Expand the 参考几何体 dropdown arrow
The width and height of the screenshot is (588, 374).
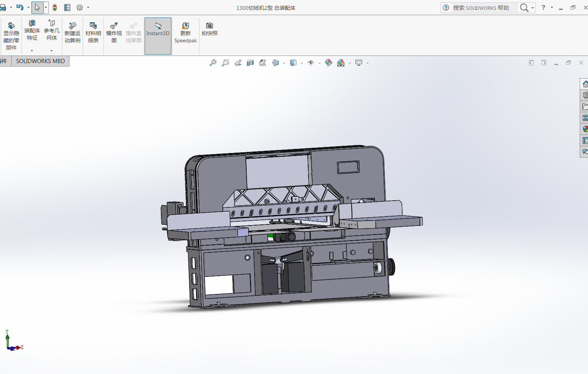pos(52,51)
